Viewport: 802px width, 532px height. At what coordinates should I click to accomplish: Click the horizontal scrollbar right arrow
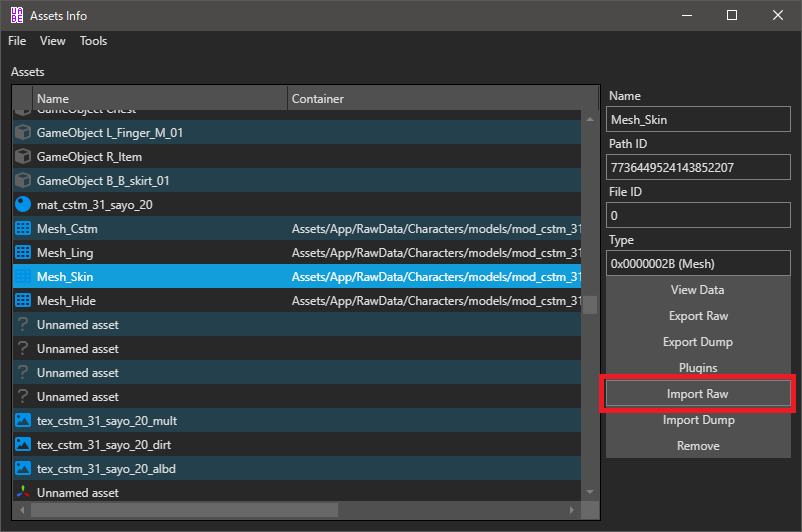pyautogui.click(x=571, y=509)
